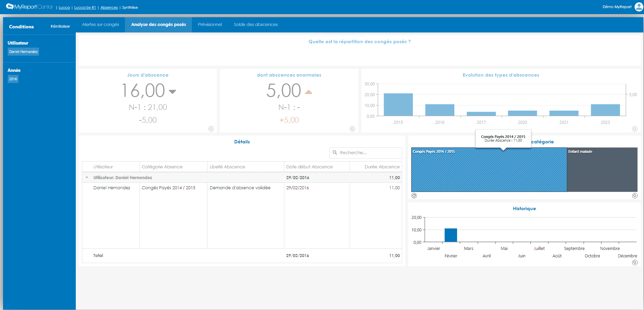Select the Daniel Hernandez user filter

24,52
